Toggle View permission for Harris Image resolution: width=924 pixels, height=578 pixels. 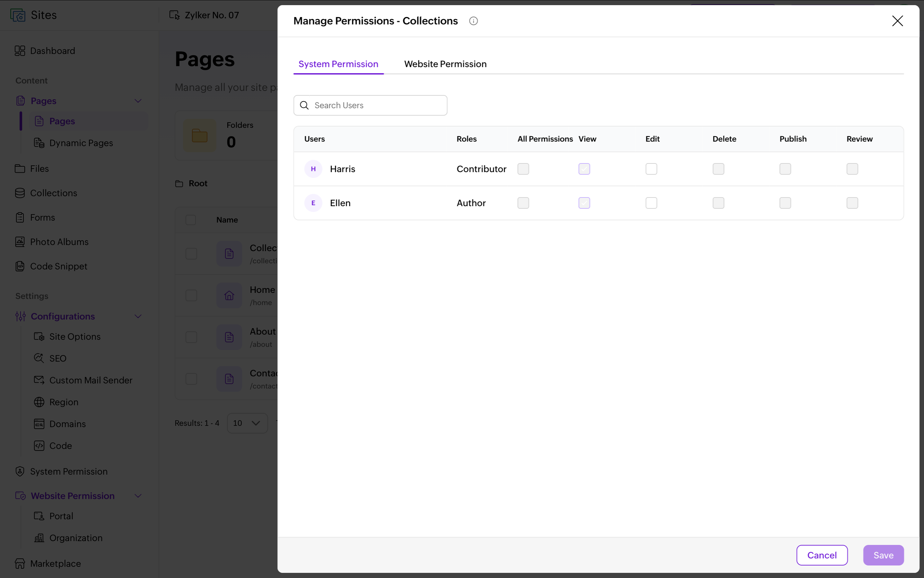coord(584,169)
